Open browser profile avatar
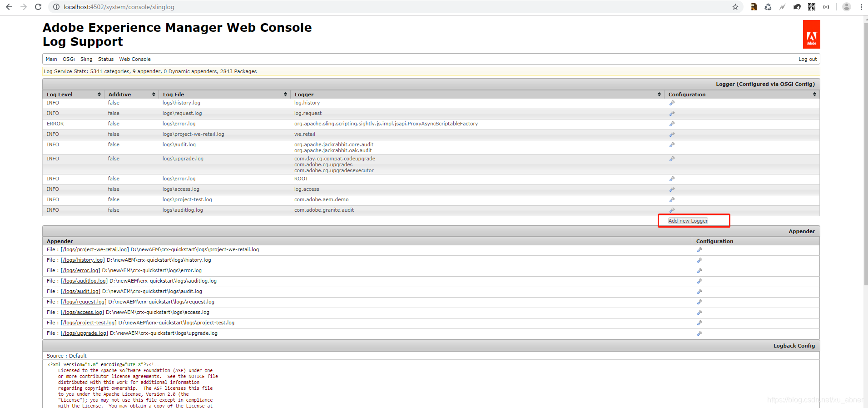 [x=847, y=7]
